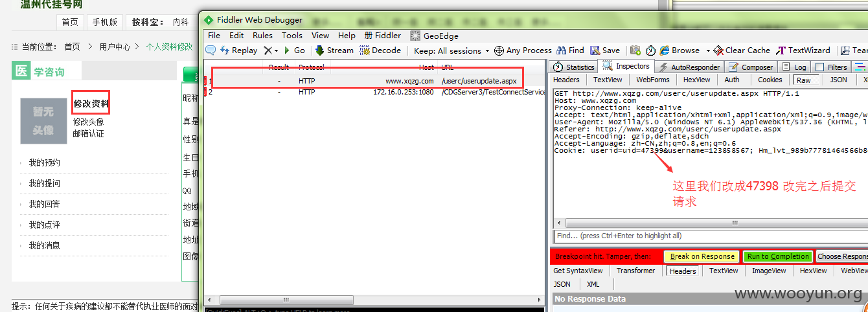Open Keep: All sessions dropdown
Image resolution: width=868 pixels, height=312 pixels.
[451, 50]
